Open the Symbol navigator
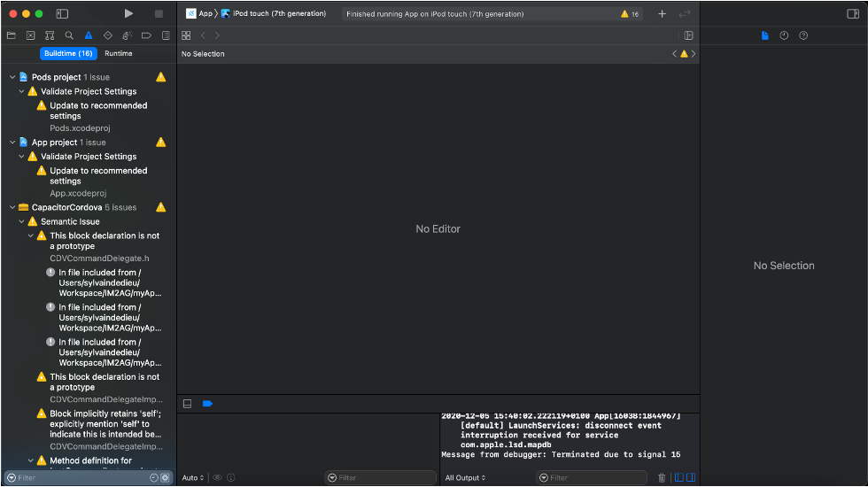This screenshot has height=487, width=868. click(x=50, y=35)
